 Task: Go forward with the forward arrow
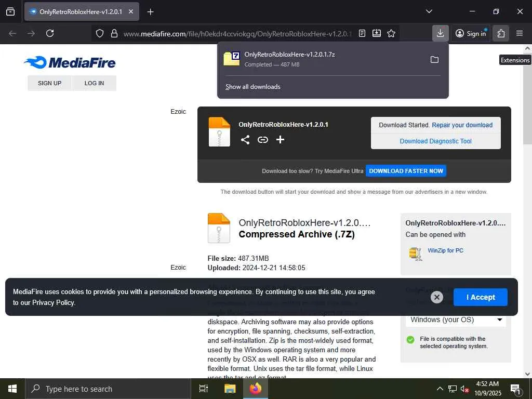pos(31,33)
